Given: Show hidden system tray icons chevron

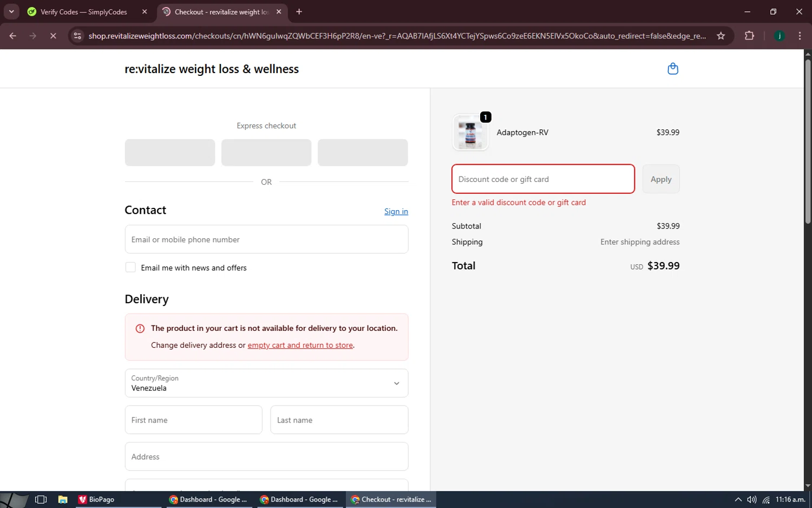Looking at the screenshot, I should (738, 499).
